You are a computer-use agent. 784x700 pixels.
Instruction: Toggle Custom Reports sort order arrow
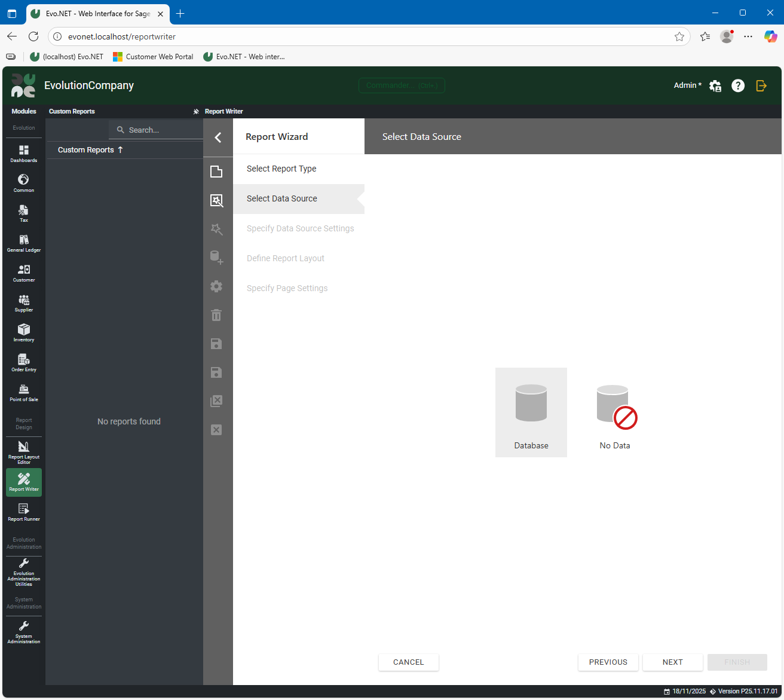(120, 150)
